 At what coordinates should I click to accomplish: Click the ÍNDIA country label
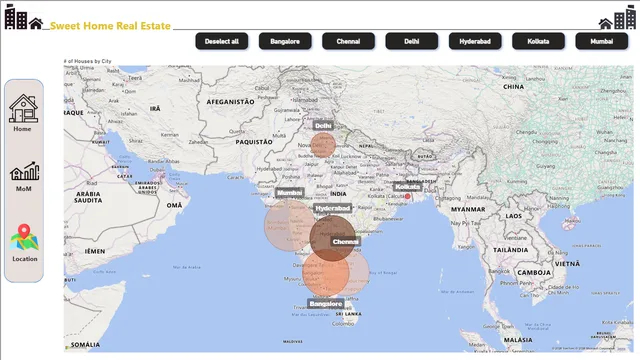[x=338, y=194]
